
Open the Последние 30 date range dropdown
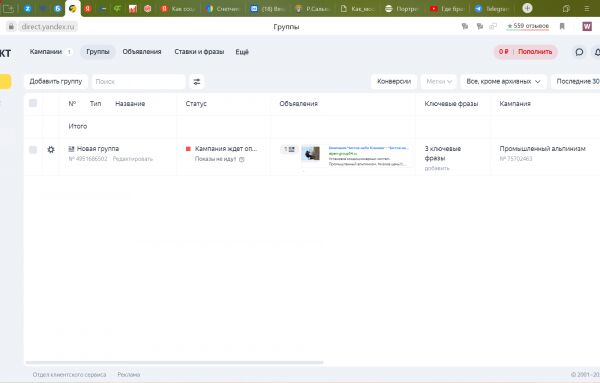(576, 81)
